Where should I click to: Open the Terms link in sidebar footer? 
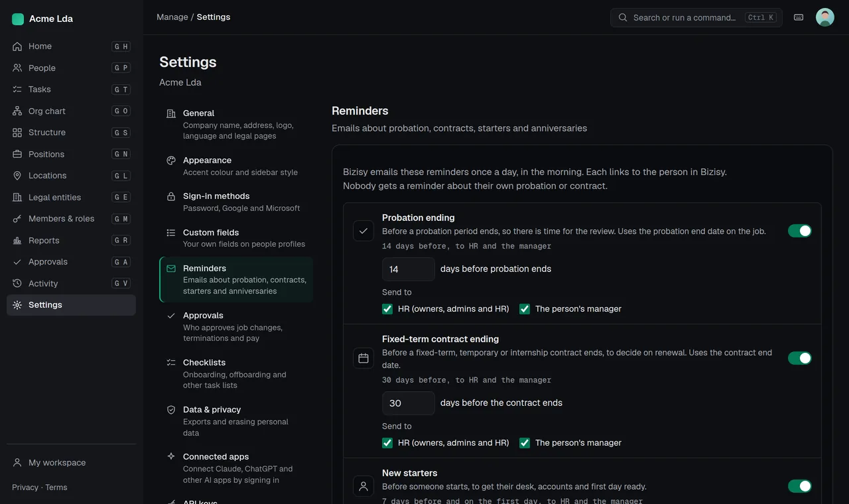point(56,487)
